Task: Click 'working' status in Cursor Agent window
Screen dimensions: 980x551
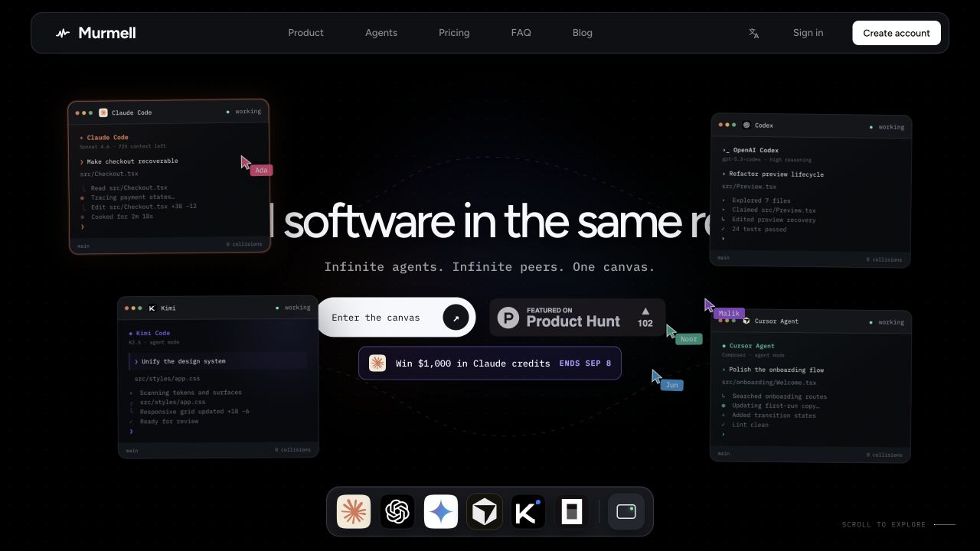Action: (891, 322)
